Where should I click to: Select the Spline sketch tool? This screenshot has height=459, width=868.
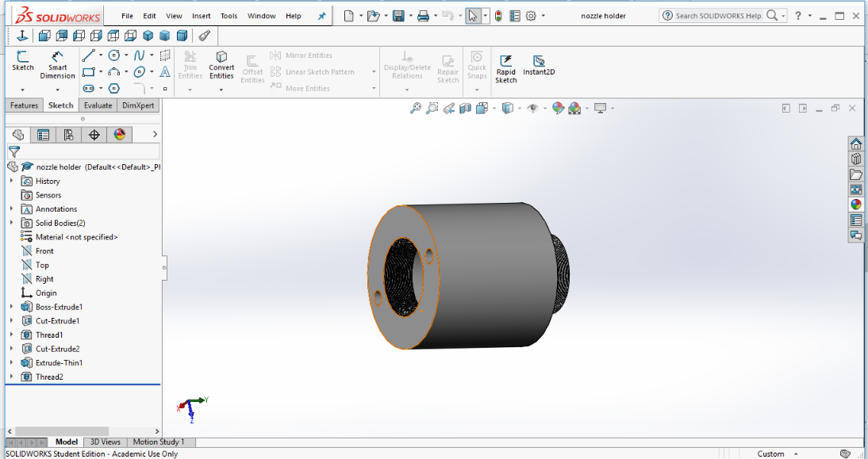[x=139, y=55]
